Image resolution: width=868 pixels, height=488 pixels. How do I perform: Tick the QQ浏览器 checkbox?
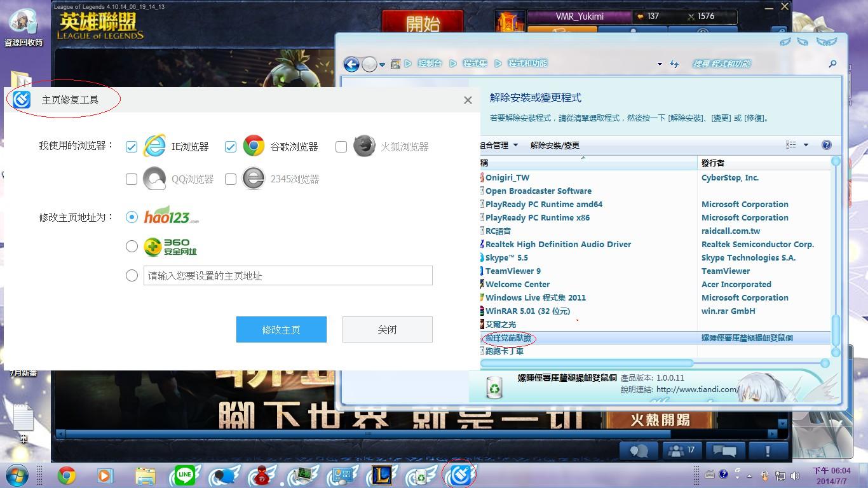coord(132,179)
